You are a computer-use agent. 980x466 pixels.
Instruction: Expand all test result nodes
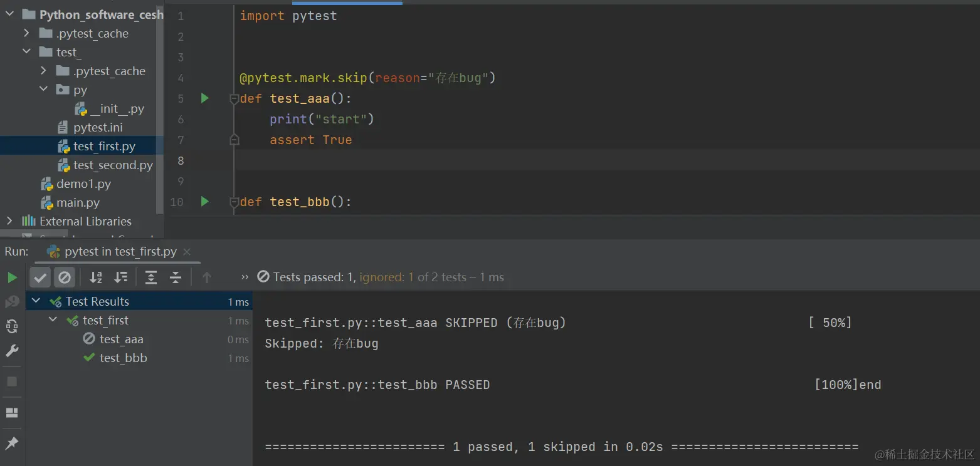[x=151, y=277]
